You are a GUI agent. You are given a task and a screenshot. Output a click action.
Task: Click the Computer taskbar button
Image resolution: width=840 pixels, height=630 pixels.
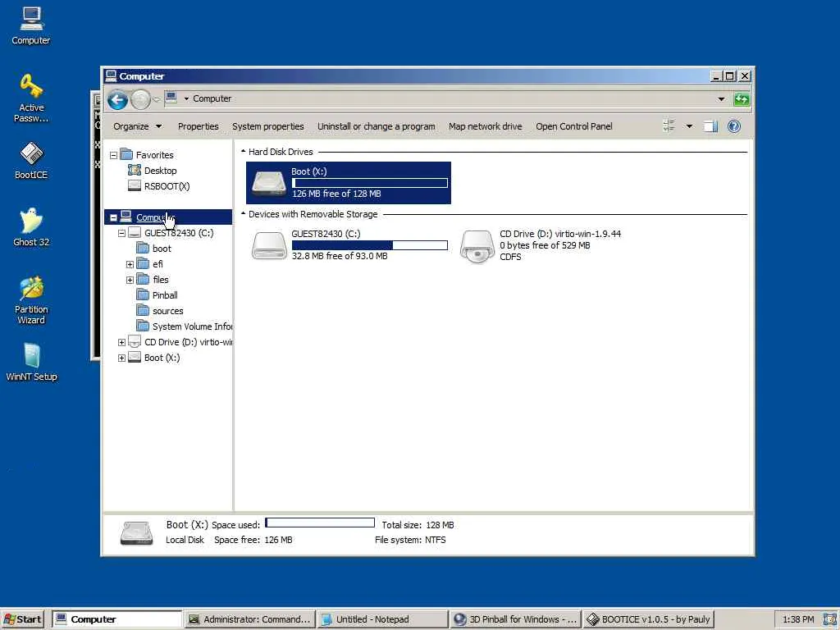117,619
